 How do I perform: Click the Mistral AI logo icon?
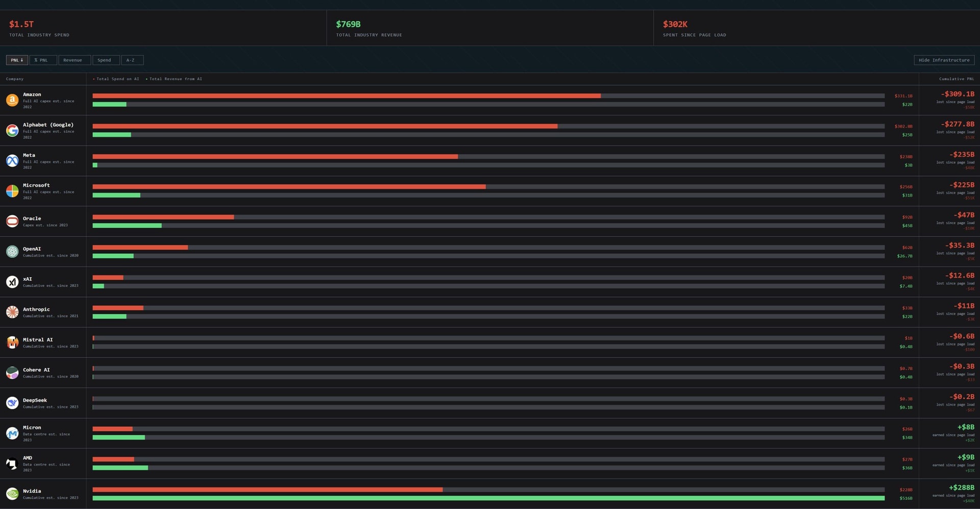click(x=12, y=342)
